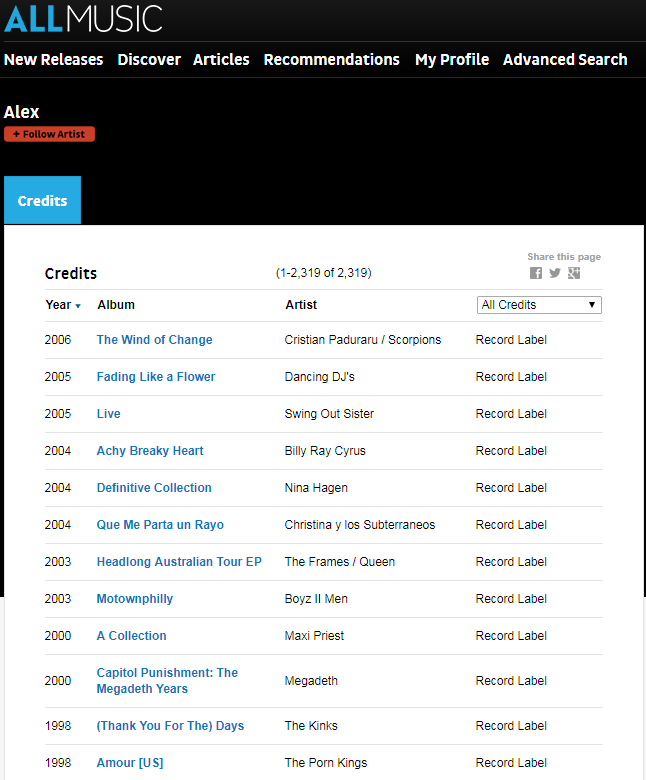Click the Artist column header
The height and width of the screenshot is (780, 646).
point(301,305)
